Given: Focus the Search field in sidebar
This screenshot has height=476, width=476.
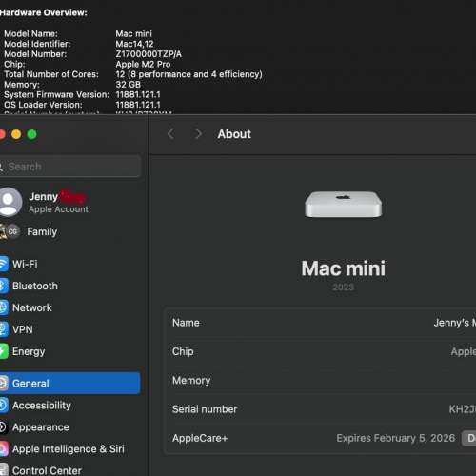Looking at the screenshot, I should (69, 167).
